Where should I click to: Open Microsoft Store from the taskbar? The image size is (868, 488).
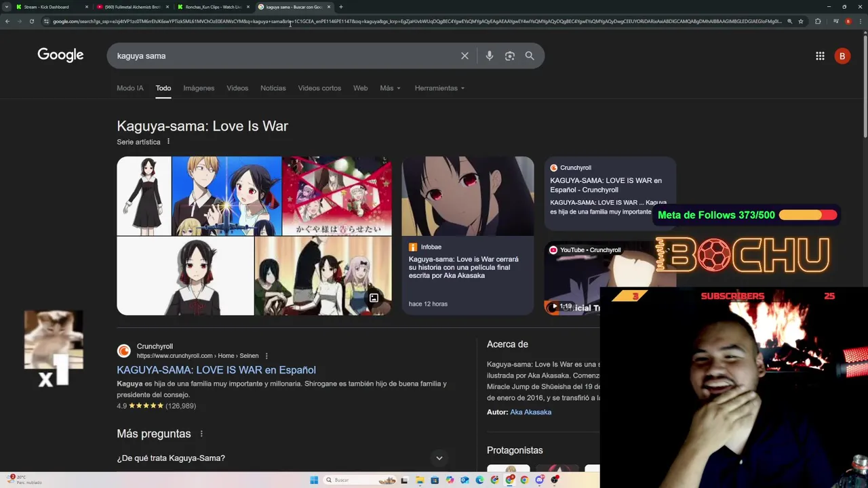pos(435,480)
